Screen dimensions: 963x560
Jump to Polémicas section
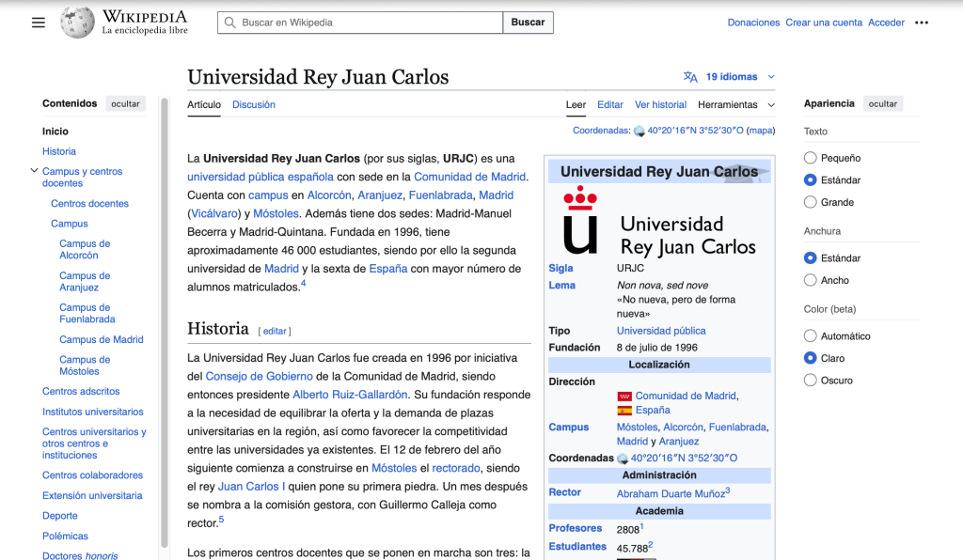65,537
